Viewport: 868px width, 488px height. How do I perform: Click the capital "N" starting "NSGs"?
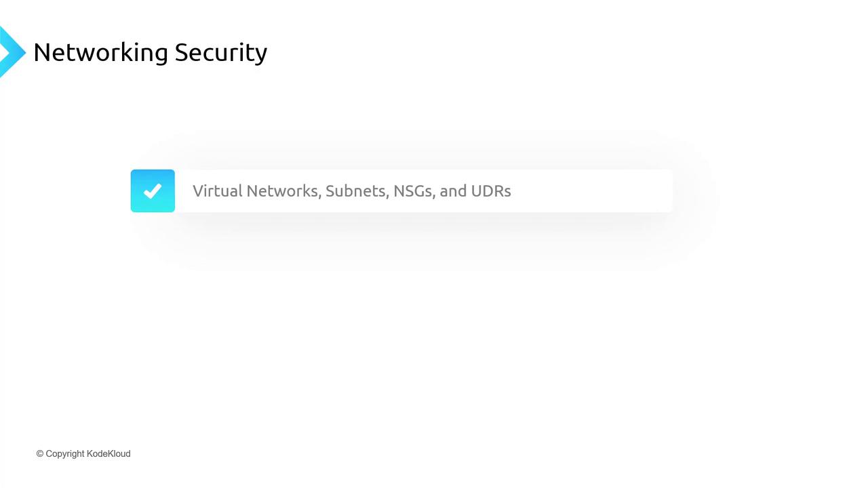pos(399,190)
